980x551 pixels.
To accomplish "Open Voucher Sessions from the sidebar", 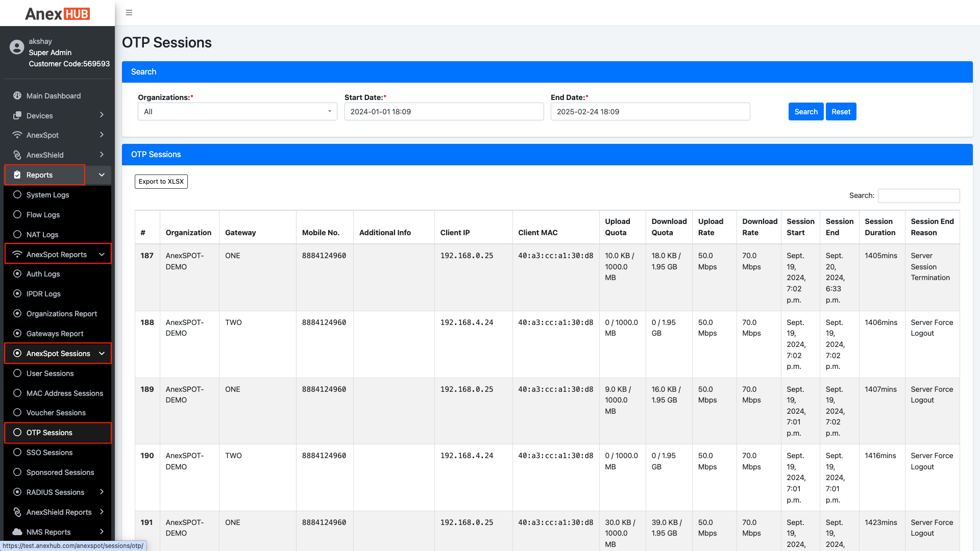I will [x=56, y=412].
